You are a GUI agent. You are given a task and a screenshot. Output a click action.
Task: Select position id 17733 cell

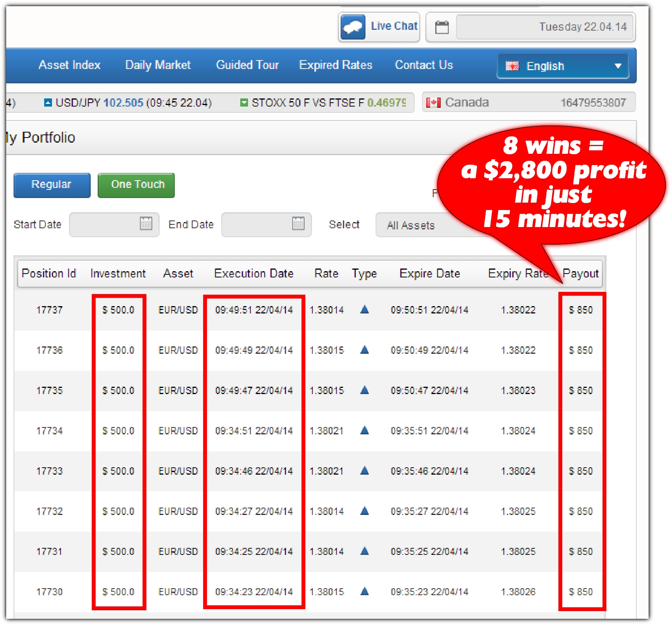[49, 471]
